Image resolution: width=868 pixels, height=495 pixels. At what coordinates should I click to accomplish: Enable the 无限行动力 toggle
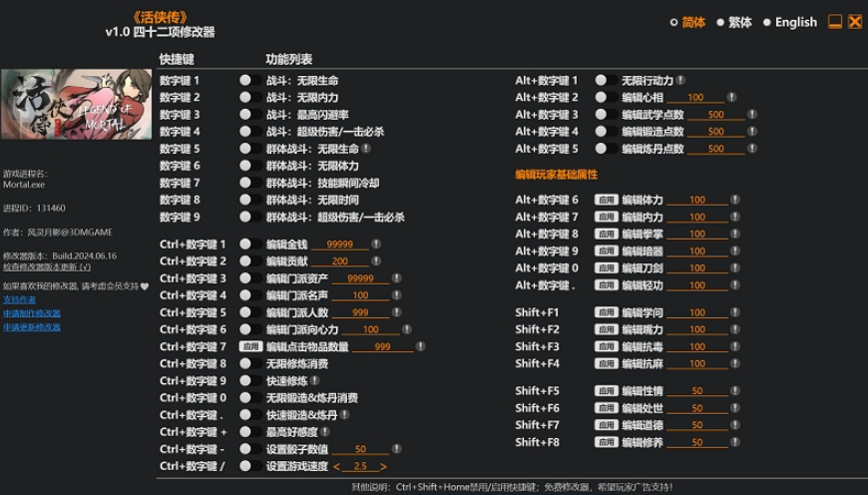pyautogui.click(x=606, y=80)
